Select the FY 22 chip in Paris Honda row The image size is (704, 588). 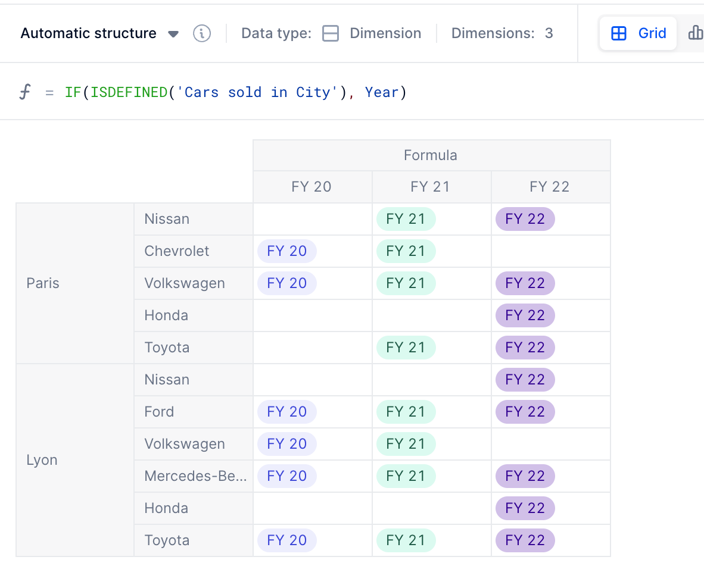[x=525, y=315]
